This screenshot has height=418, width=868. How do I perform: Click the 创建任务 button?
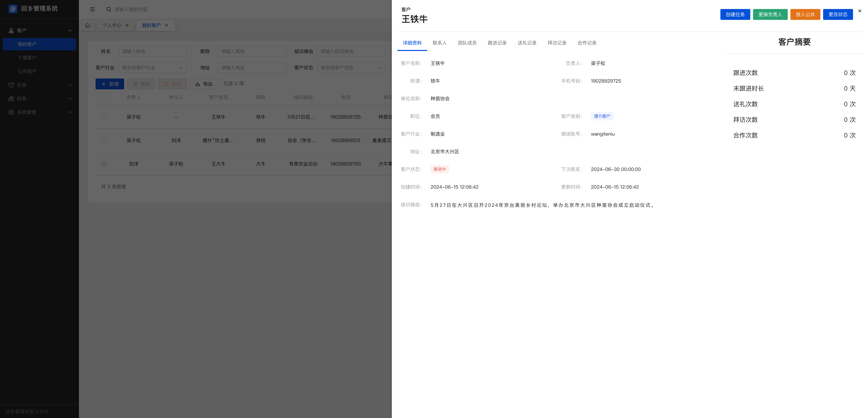[x=735, y=14]
